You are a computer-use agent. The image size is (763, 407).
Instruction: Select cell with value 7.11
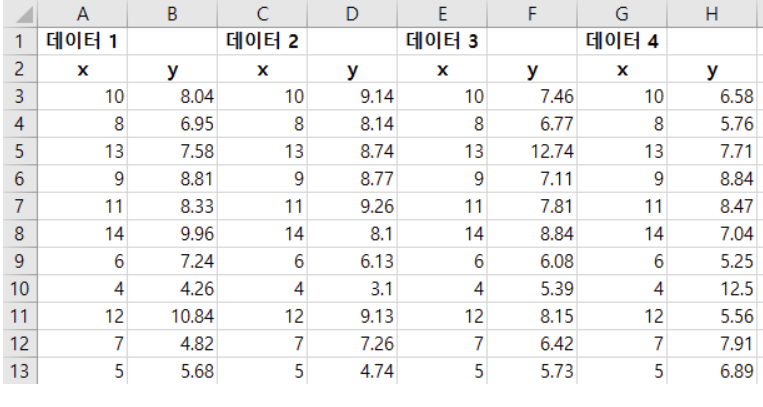tap(532, 179)
